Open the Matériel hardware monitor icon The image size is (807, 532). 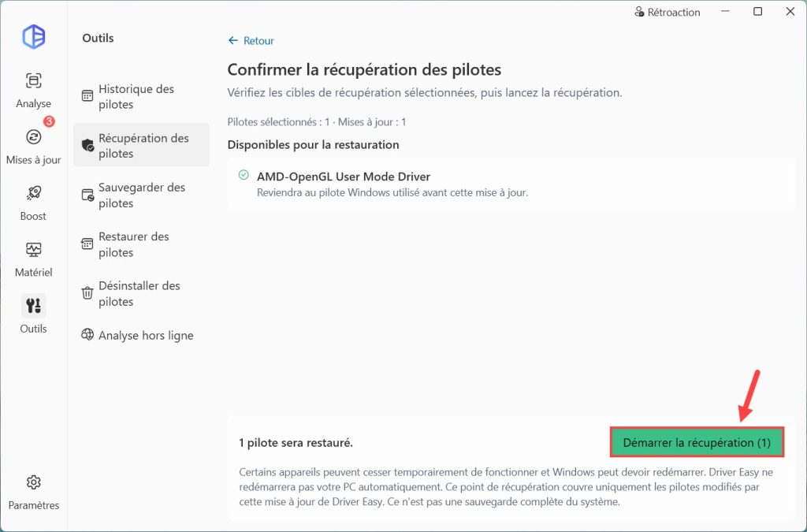click(33, 250)
